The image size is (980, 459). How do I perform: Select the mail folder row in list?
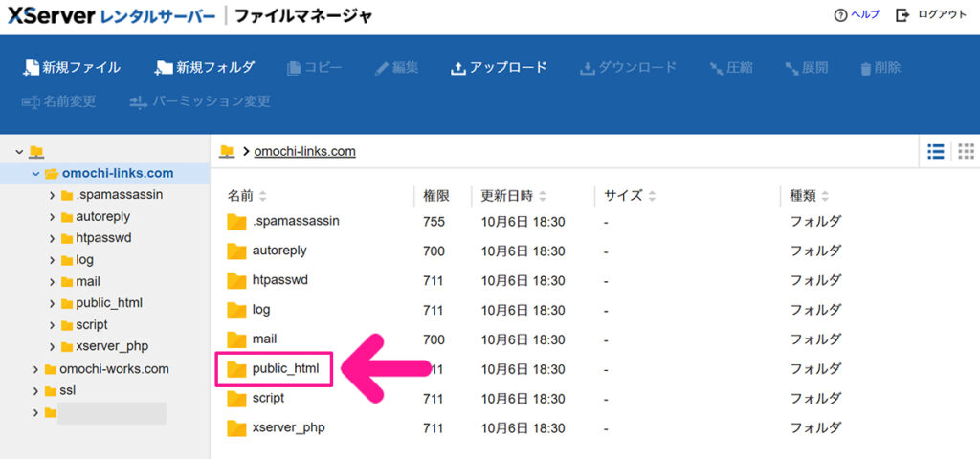[264, 339]
